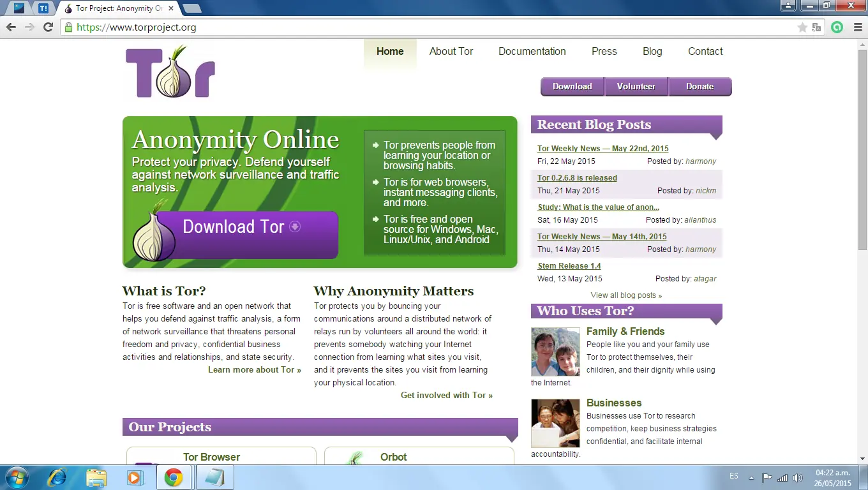Open the Stem Release 1.4 post

point(569,266)
